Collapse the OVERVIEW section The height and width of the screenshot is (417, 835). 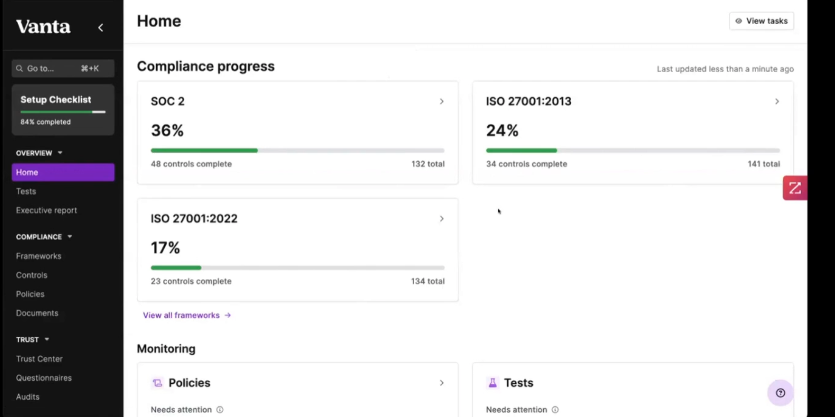60,153
